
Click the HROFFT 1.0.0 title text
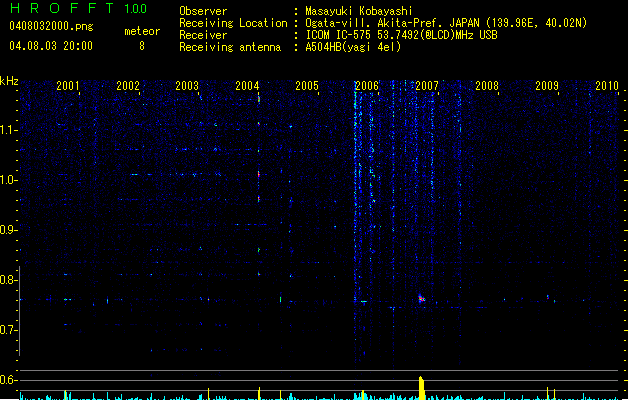pyautogui.click(x=79, y=8)
